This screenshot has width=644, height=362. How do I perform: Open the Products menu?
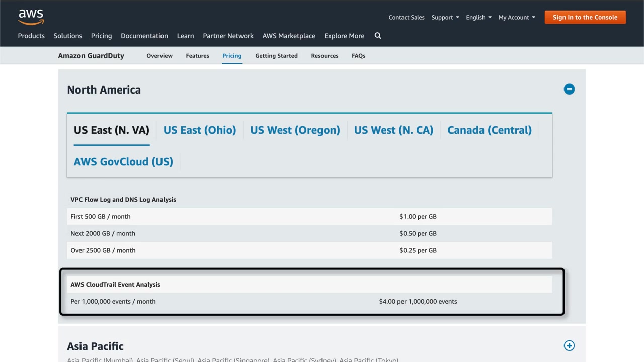(31, 36)
